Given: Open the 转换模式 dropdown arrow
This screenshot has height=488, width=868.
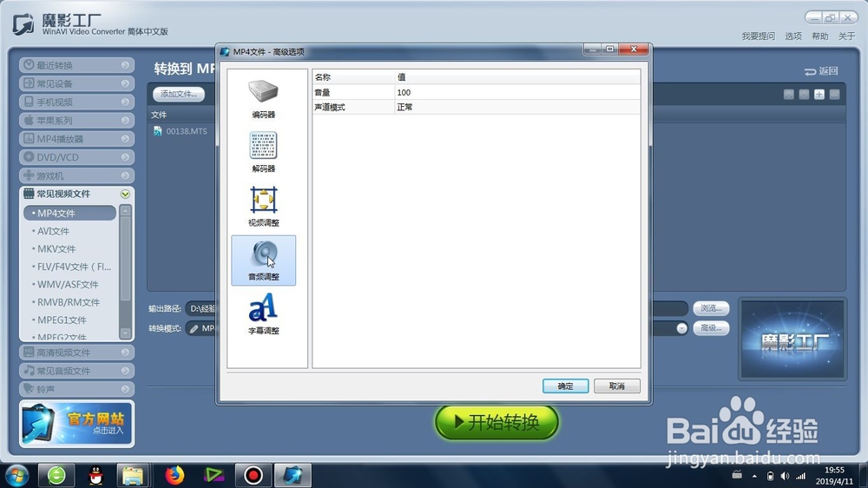Looking at the screenshot, I should point(681,328).
